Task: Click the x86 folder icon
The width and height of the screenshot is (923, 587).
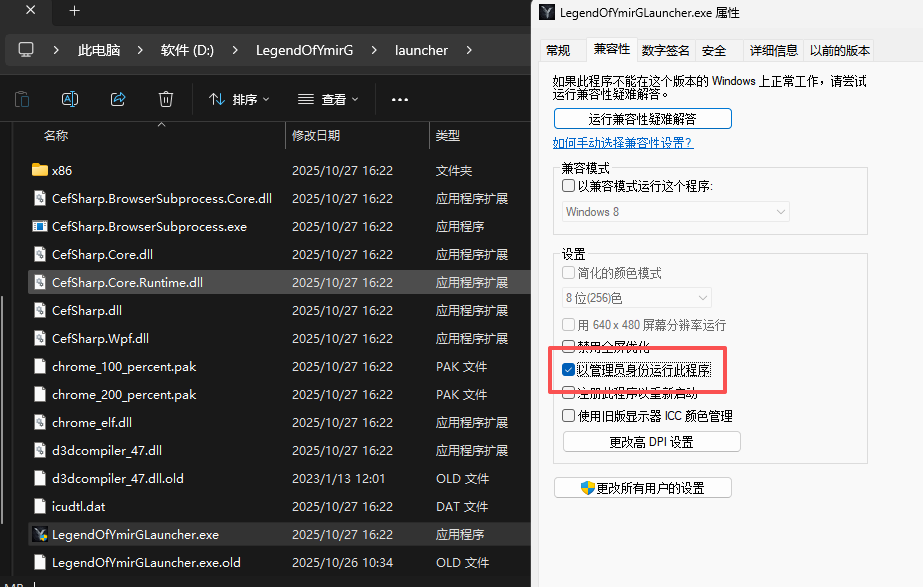Action: tap(40, 171)
